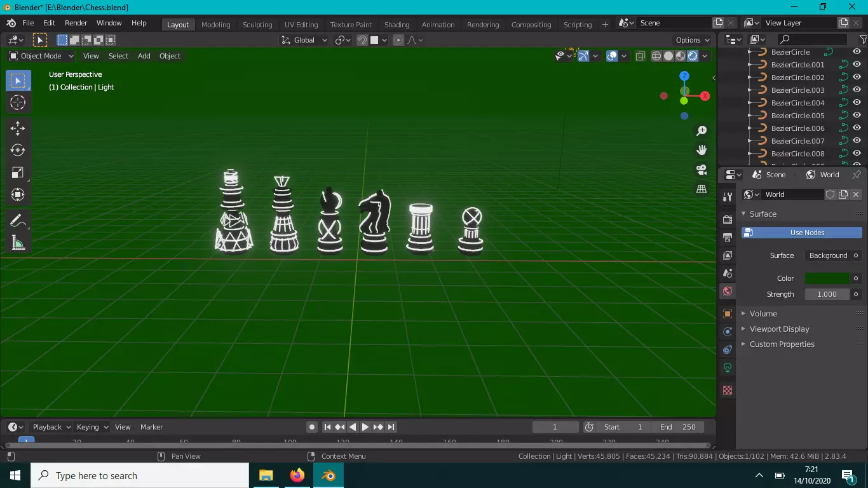Pick the Rotate tool
The height and width of the screenshot is (488, 868).
pos(18,150)
